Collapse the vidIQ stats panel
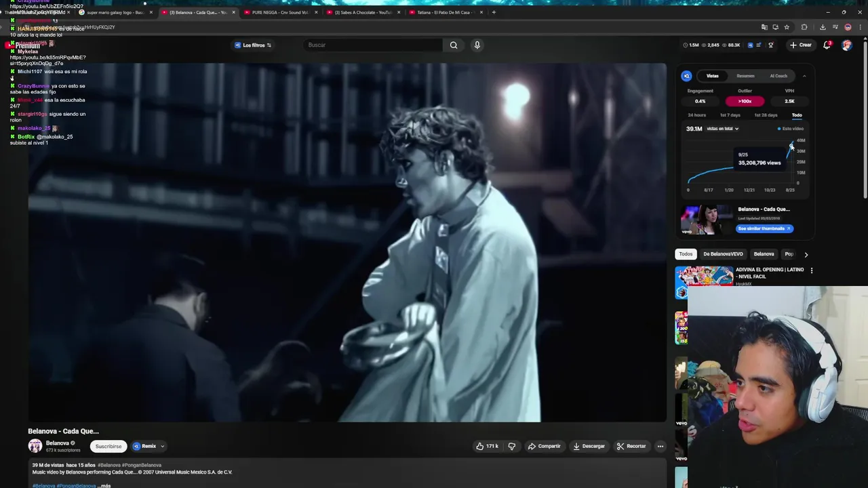Viewport: 868px width, 488px height. [804, 76]
